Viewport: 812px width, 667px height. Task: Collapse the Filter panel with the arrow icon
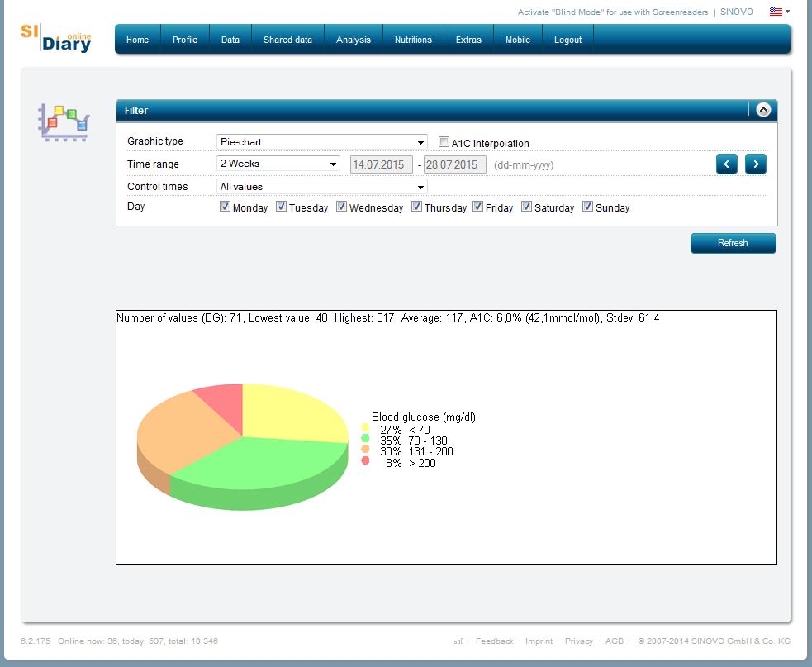(762, 110)
